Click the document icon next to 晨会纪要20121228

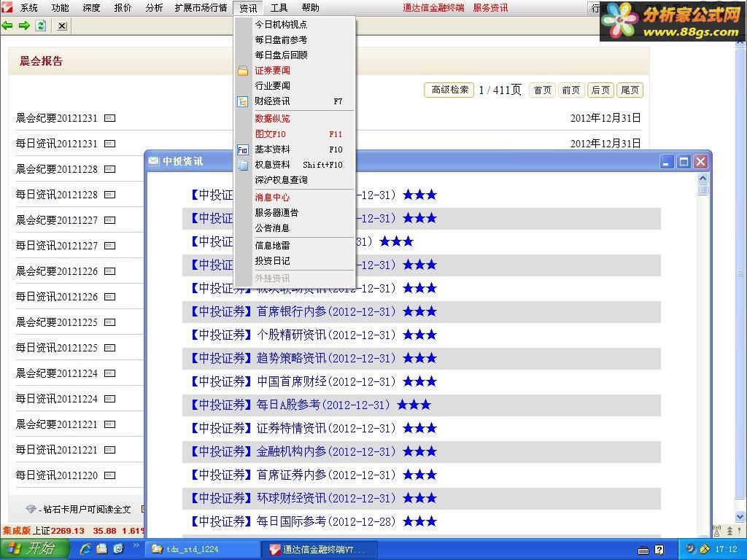tap(109, 168)
